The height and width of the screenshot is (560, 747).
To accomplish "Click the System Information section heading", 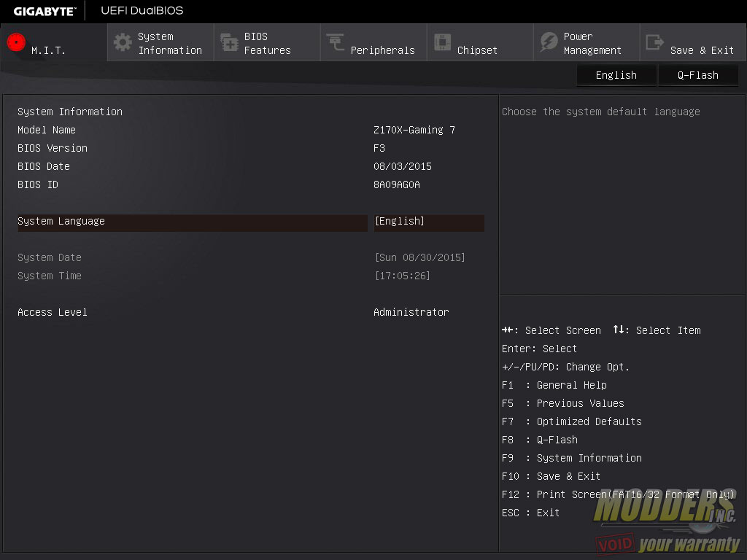I will 70,112.
